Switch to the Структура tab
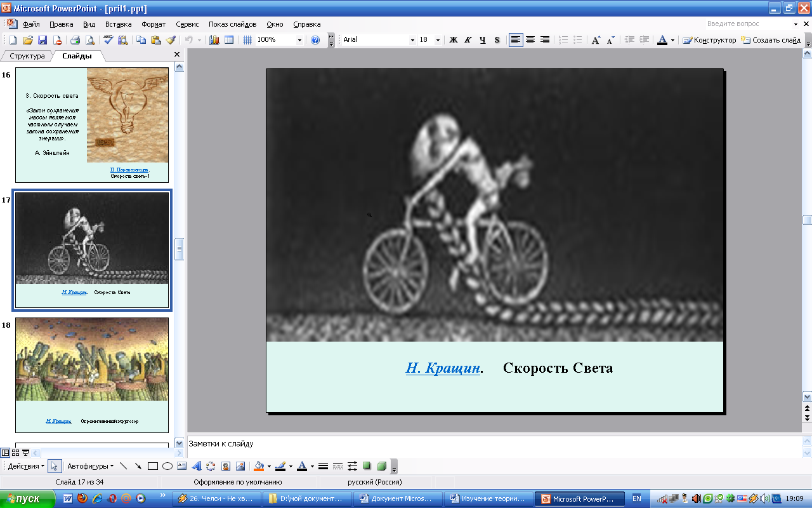 tap(27, 56)
